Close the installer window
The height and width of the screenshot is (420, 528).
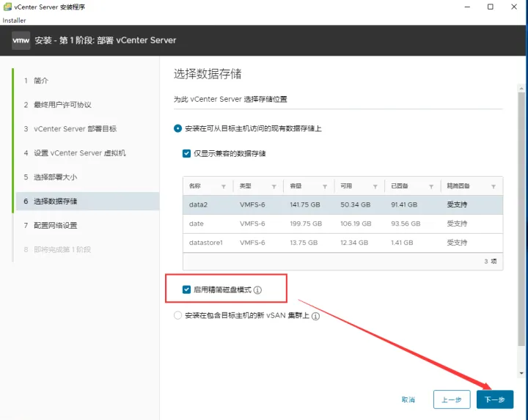(x=514, y=7)
